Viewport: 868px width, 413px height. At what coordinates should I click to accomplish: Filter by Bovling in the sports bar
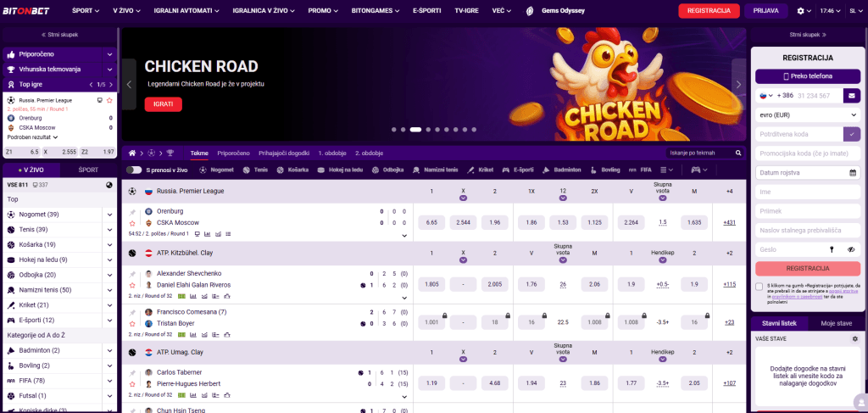[x=604, y=170]
